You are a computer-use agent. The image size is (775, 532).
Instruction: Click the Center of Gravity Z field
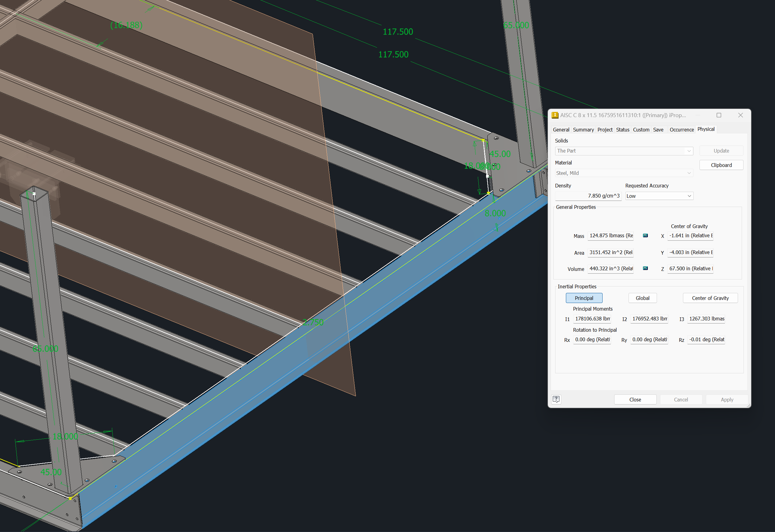tap(690, 268)
